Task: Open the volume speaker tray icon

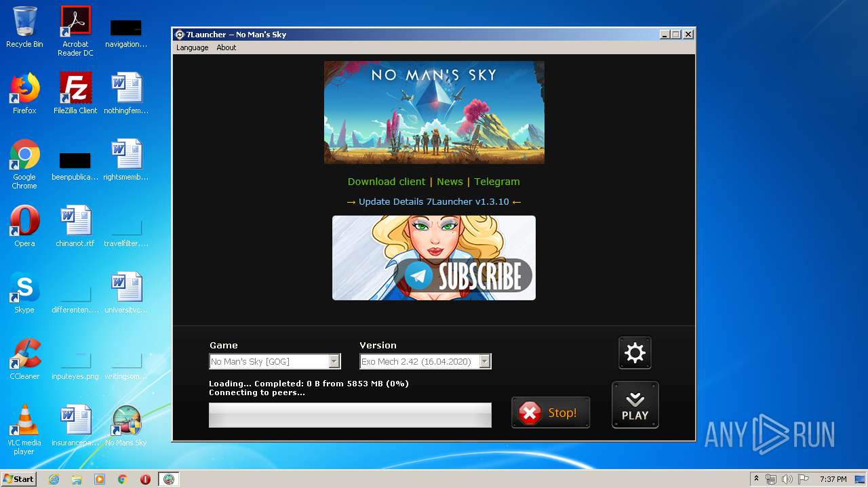Action: 787,479
